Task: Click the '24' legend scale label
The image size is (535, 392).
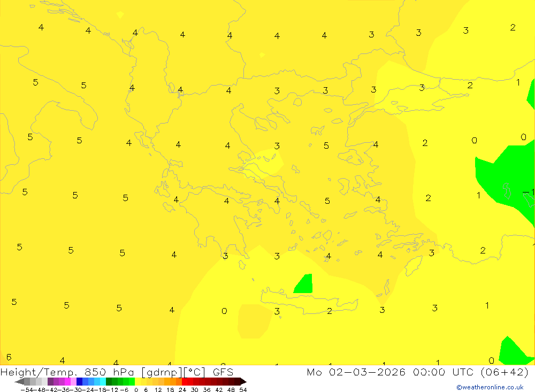Action: click(182, 390)
